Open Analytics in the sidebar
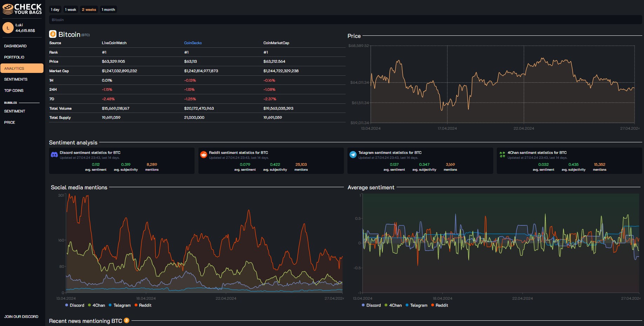Viewport: 644px width, 326px height. pos(22,68)
